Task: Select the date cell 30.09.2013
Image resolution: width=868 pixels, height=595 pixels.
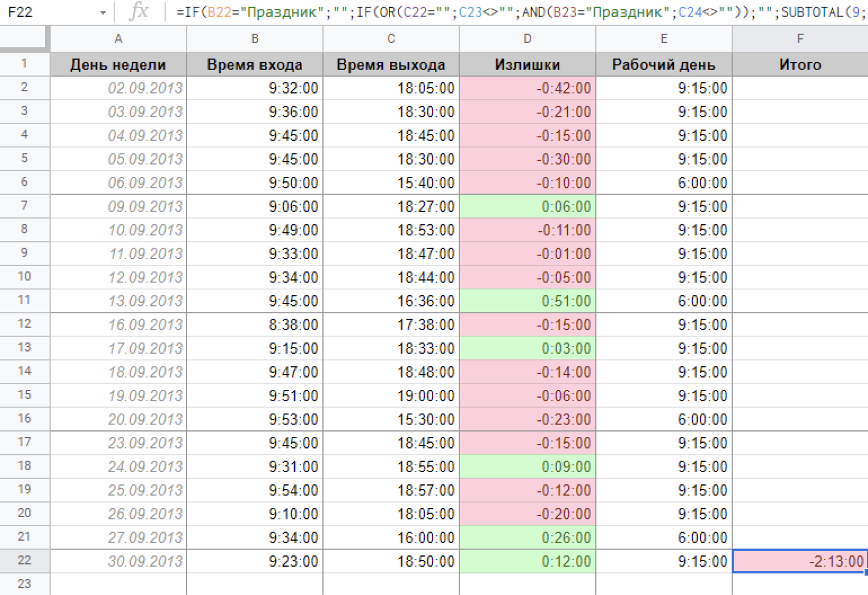Action: [x=118, y=561]
